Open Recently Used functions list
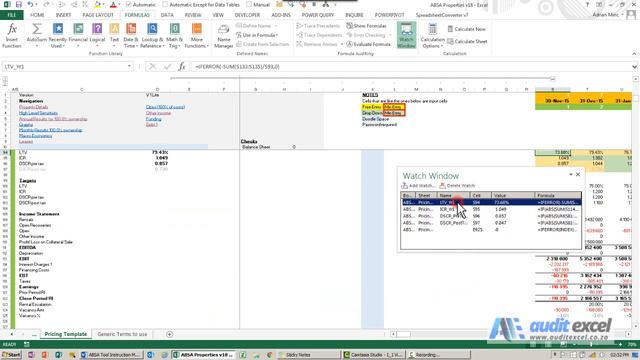 pyautogui.click(x=58, y=36)
